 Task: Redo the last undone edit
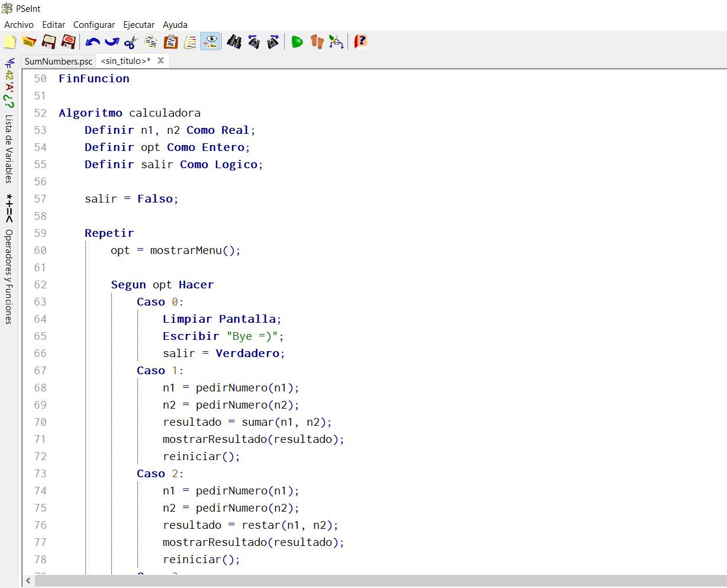[112, 41]
